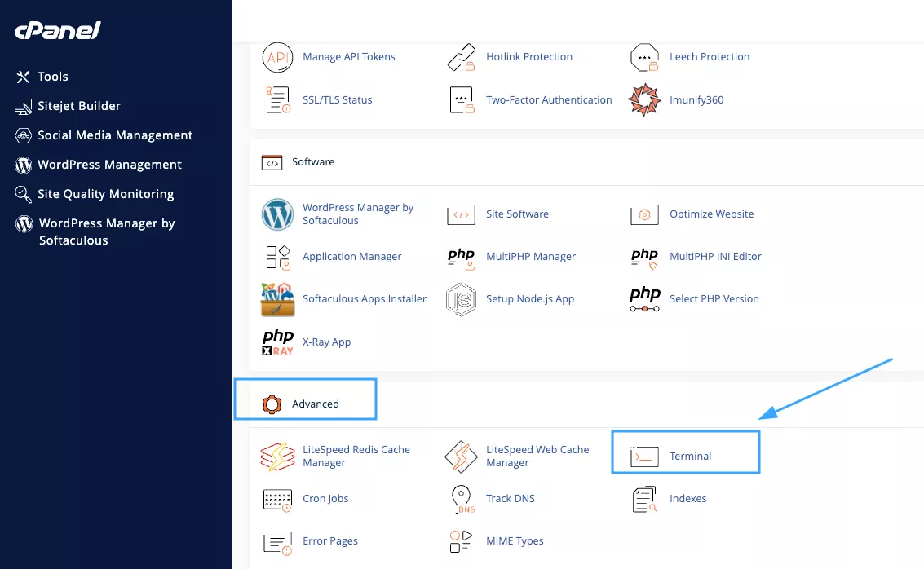
Task: Click the Setup Node.js App icon
Action: point(461,299)
